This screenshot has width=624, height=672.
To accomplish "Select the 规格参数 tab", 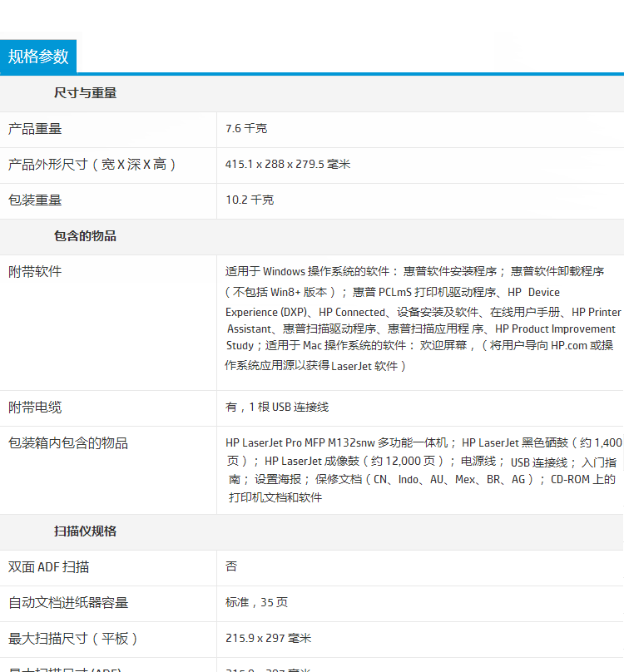I will (x=38, y=57).
